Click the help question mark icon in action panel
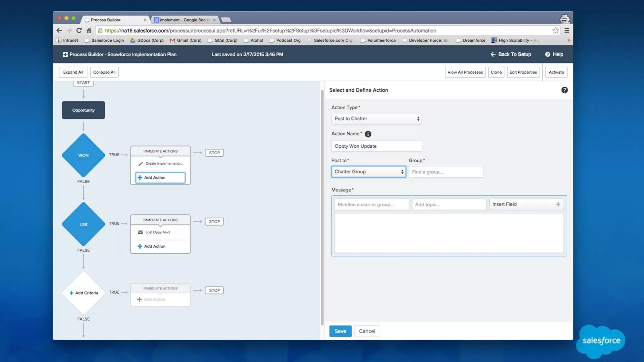644x362 pixels. 564,90
